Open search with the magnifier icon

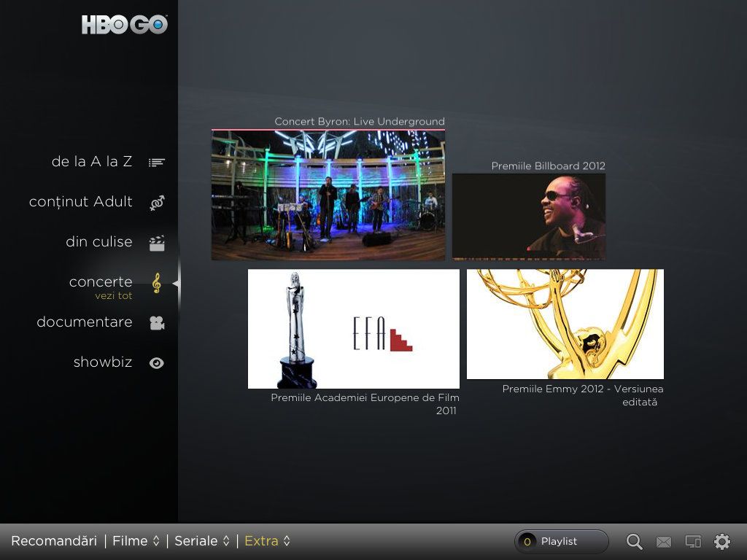tap(634, 542)
